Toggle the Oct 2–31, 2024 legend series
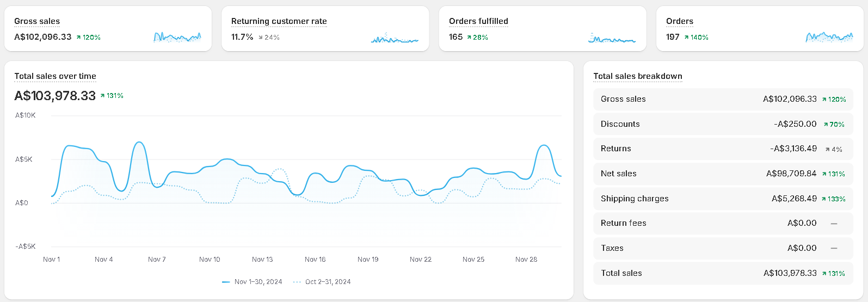The image size is (868, 302). coord(322,282)
